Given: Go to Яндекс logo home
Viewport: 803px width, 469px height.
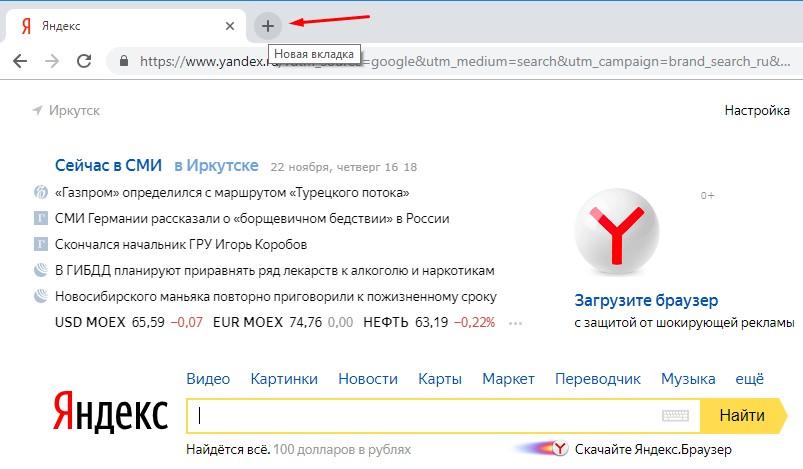Looking at the screenshot, I should tap(110, 412).
